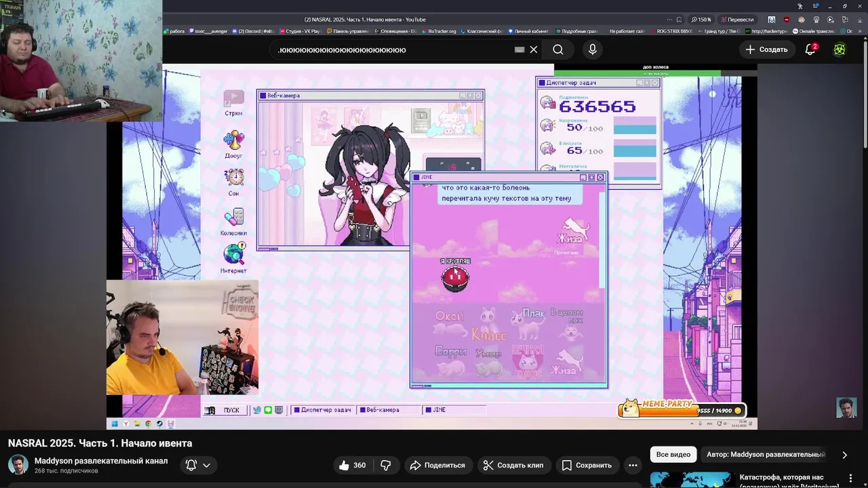
Task: Select the Все видео filter chip
Action: click(673, 454)
